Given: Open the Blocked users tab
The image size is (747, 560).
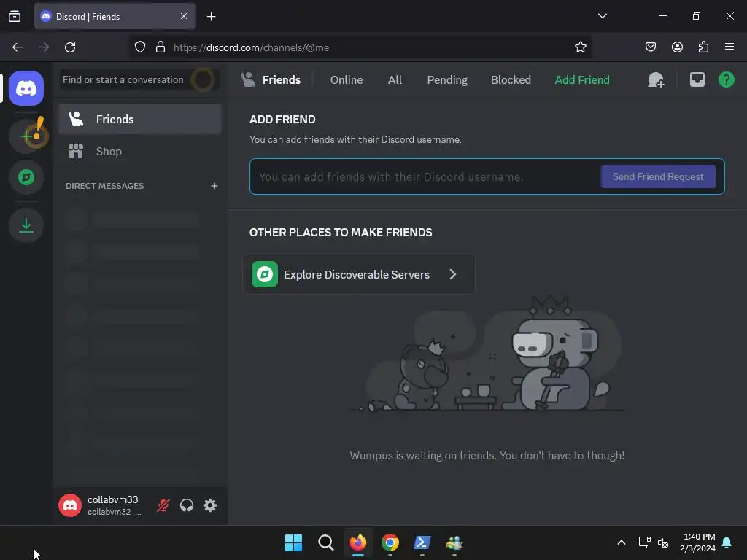Looking at the screenshot, I should [511, 80].
